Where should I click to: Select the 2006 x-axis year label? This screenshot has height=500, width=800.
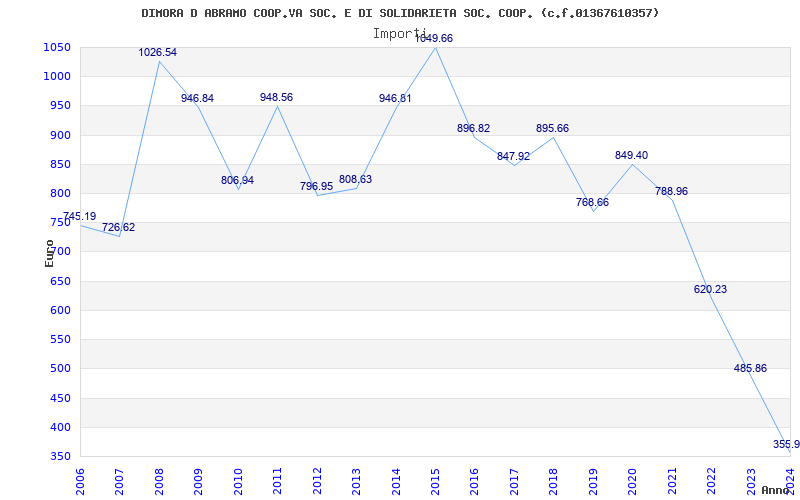80,482
